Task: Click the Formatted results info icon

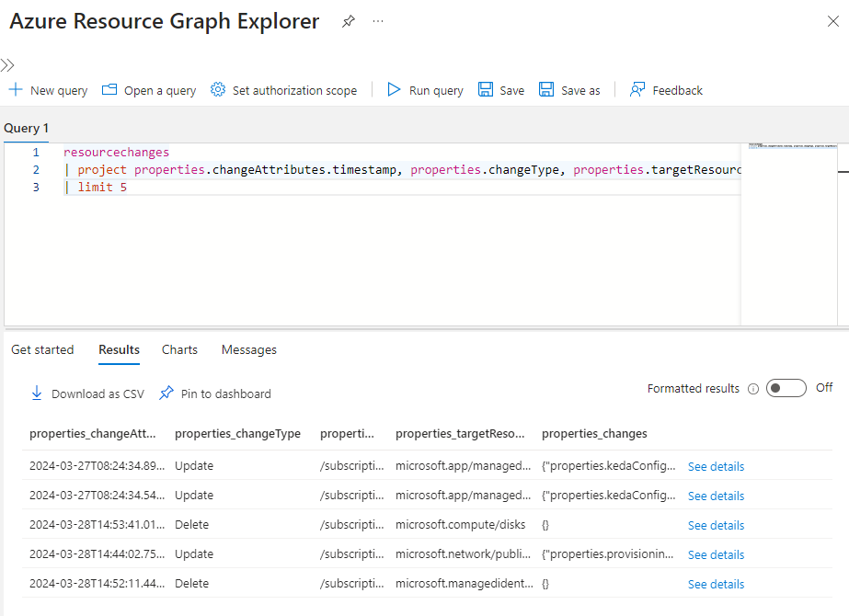Action: 753,389
